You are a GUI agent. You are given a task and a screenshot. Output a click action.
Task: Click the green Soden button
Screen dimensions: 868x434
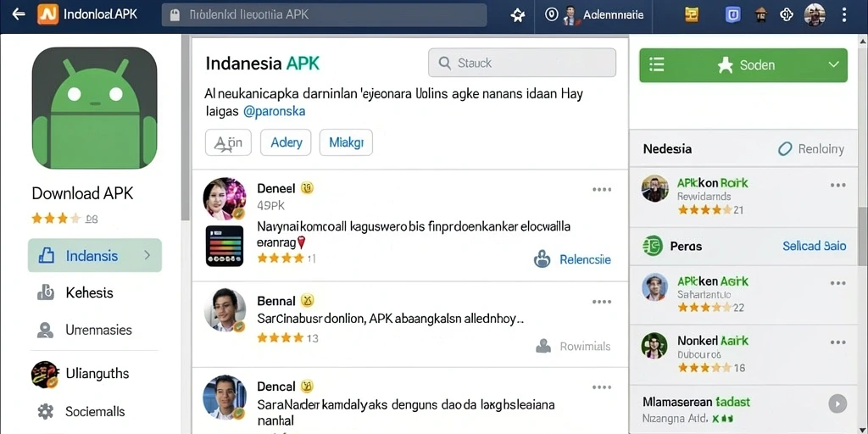click(743, 65)
